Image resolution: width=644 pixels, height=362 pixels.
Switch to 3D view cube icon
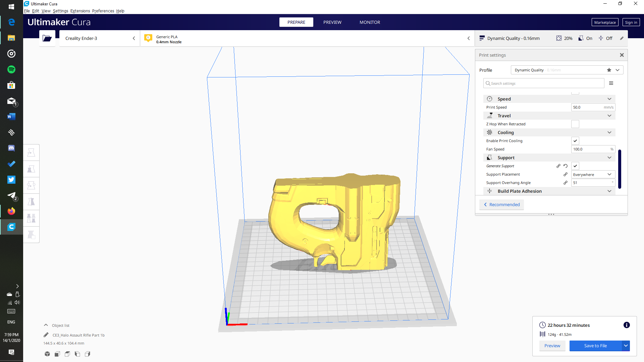47,354
